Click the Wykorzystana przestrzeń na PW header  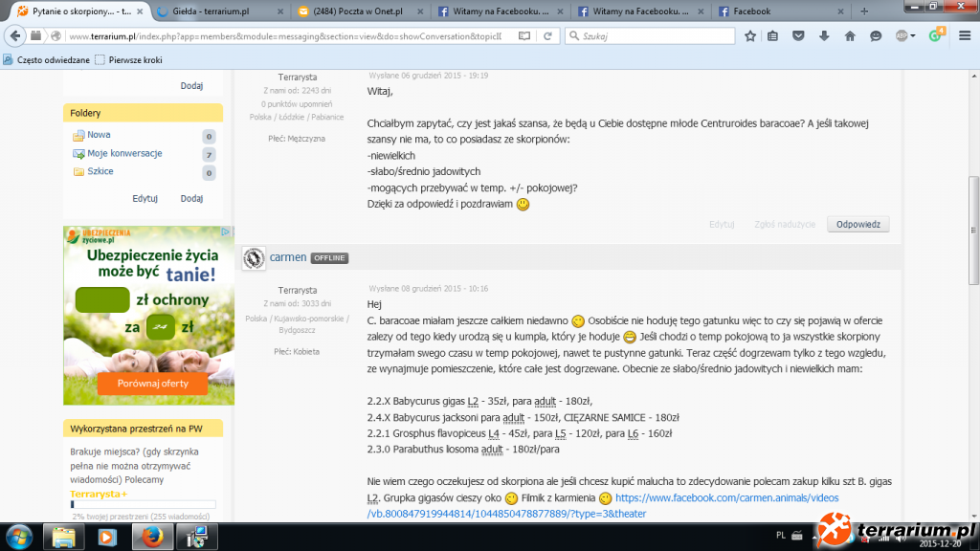[144, 429]
